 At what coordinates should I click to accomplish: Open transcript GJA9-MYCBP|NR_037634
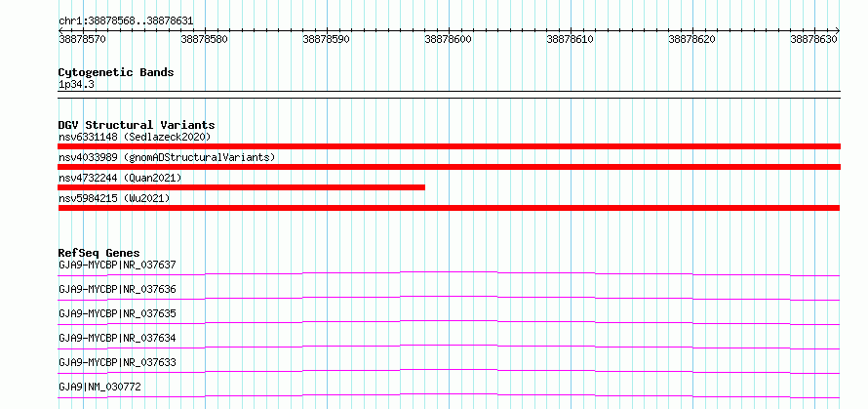117,338
